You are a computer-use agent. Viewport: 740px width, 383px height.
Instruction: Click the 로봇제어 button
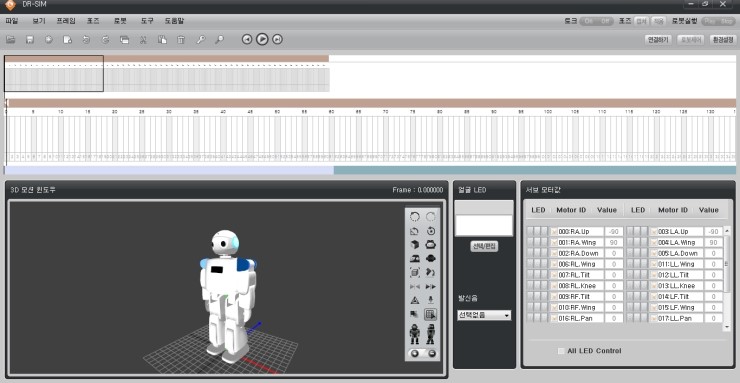[690, 40]
